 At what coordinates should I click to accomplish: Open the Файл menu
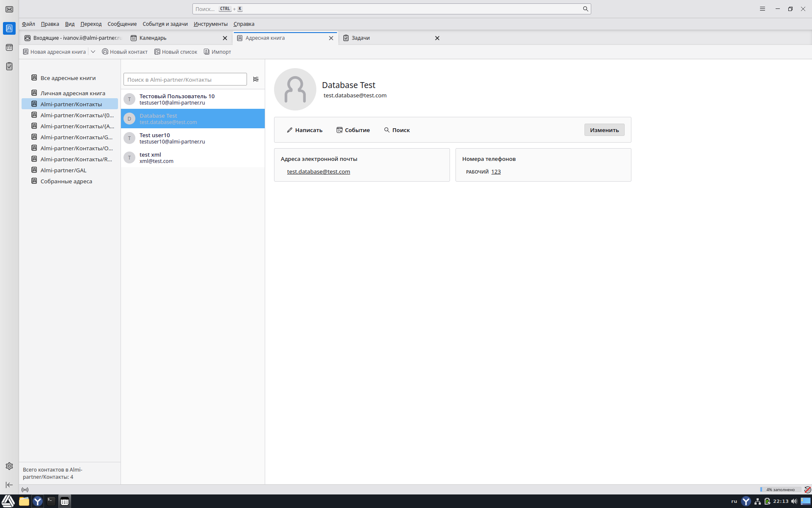pyautogui.click(x=28, y=24)
